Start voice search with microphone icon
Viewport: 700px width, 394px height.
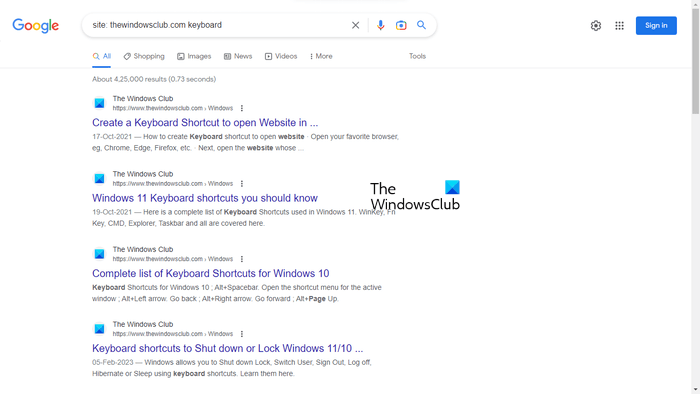coord(380,25)
